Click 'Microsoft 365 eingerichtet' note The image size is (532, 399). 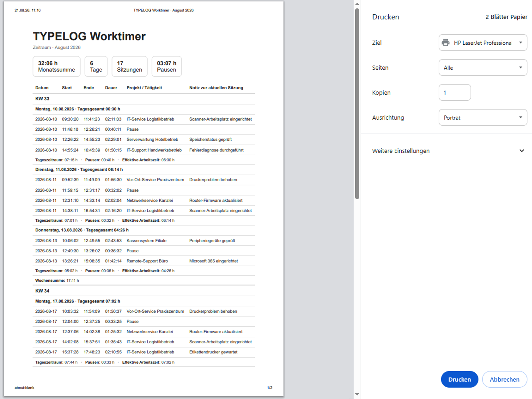213,261
